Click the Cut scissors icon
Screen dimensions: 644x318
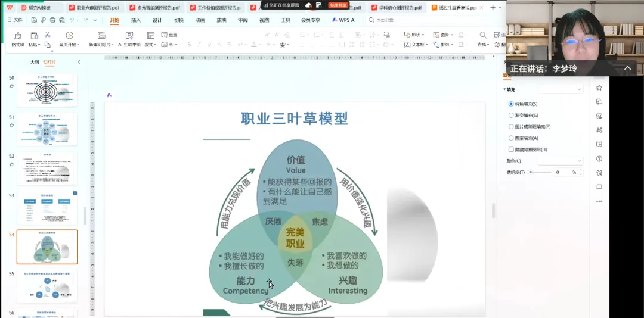click(48, 35)
